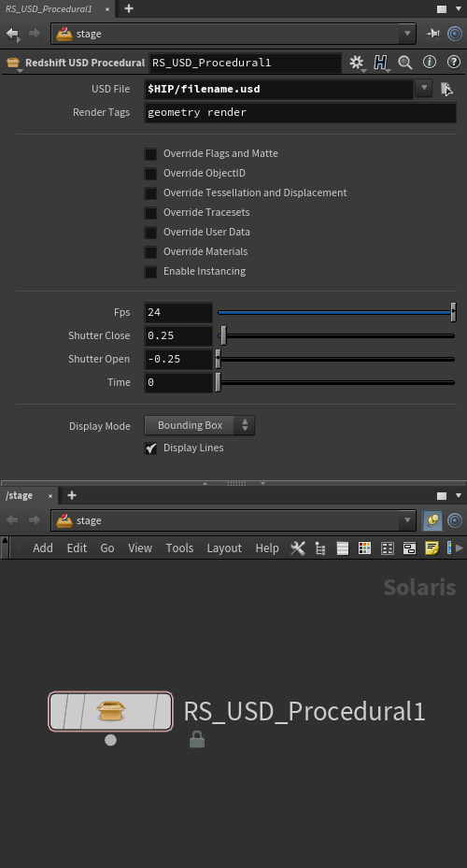Screen dimensions: 467x868
Task: Click the network pane link-target circle icon
Action: pos(455,520)
